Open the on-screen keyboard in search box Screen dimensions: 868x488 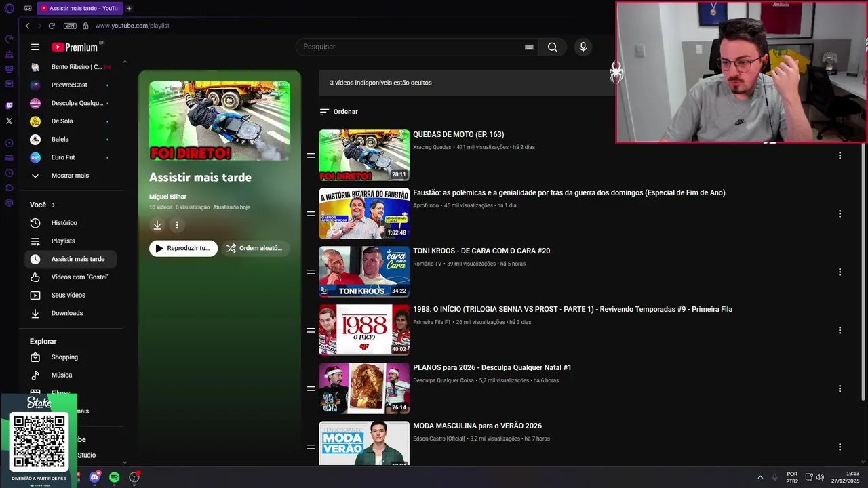529,47
